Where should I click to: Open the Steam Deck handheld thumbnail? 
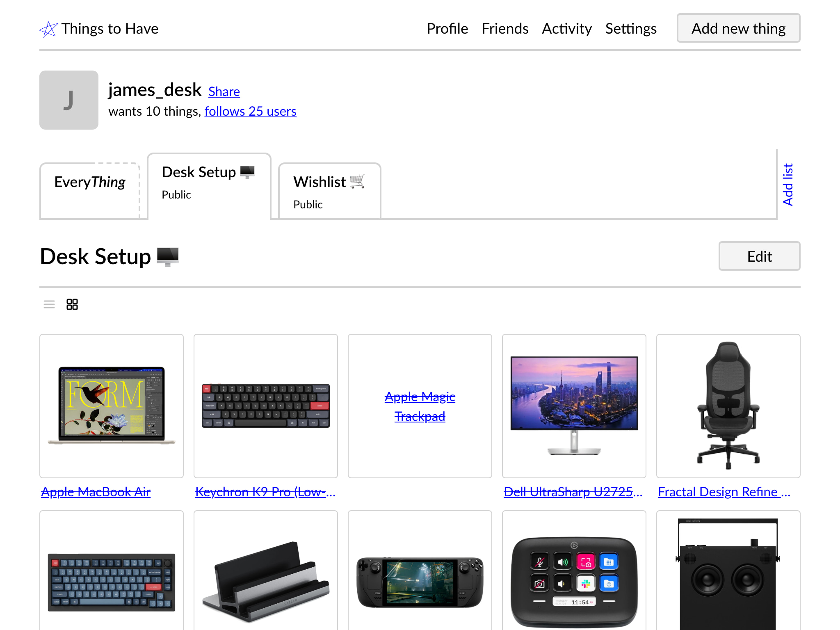pyautogui.click(x=420, y=570)
